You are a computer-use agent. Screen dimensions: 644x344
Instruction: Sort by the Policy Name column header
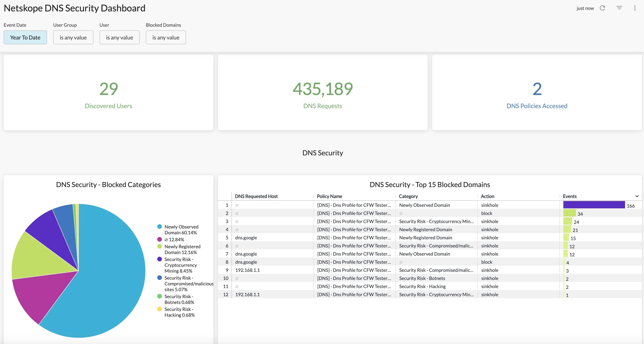pos(329,196)
